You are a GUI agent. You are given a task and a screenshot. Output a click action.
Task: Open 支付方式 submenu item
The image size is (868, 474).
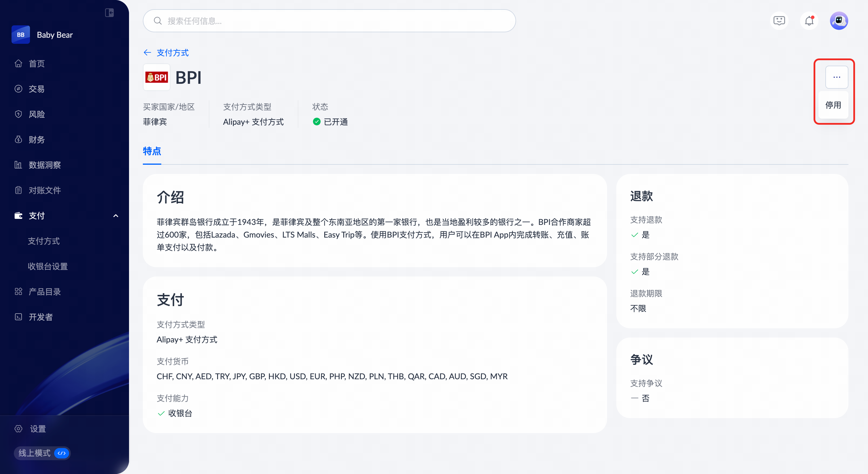(44, 241)
